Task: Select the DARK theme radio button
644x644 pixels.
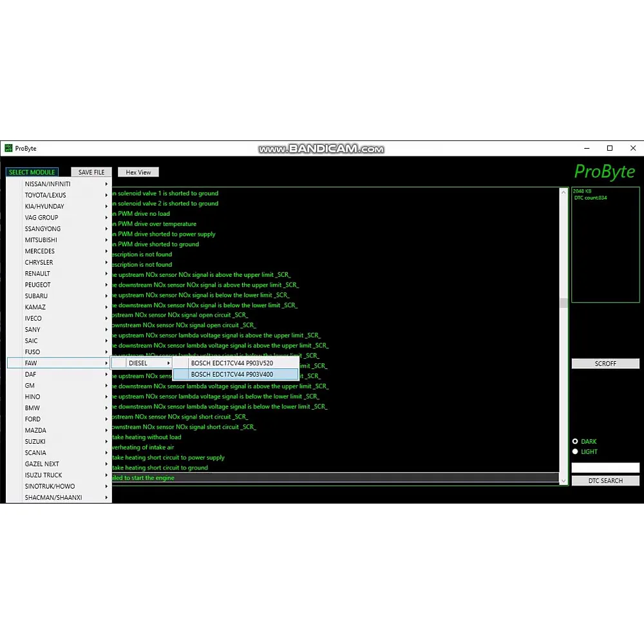Action: click(x=576, y=442)
